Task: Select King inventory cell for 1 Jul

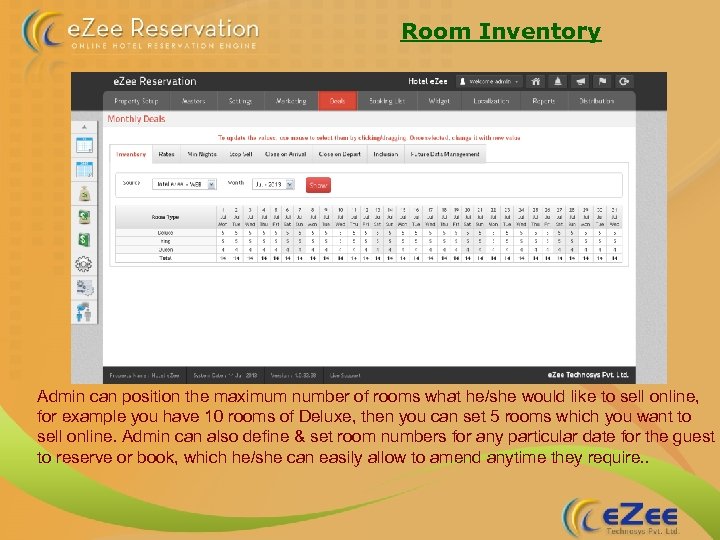Action: [x=223, y=241]
